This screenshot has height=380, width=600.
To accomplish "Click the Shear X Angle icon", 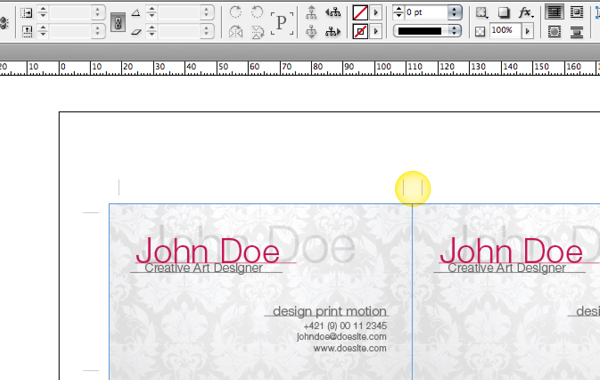I will click(x=136, y=32).
